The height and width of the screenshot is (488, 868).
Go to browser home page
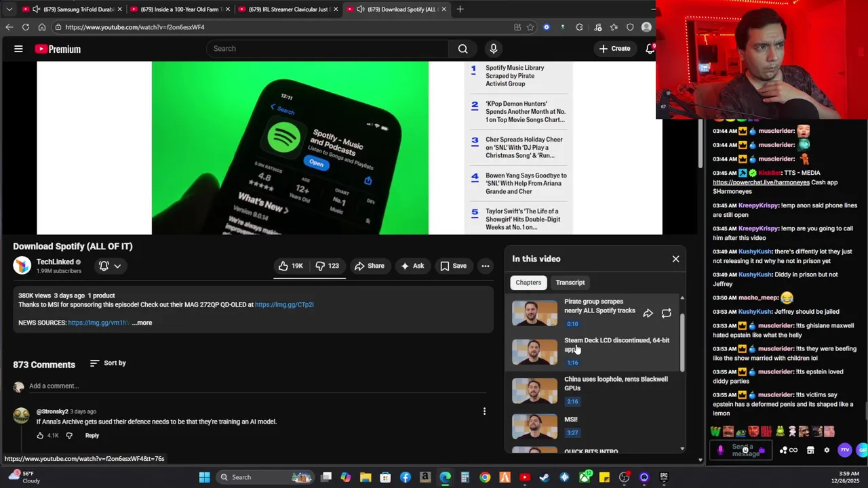(x=42, y=27)
